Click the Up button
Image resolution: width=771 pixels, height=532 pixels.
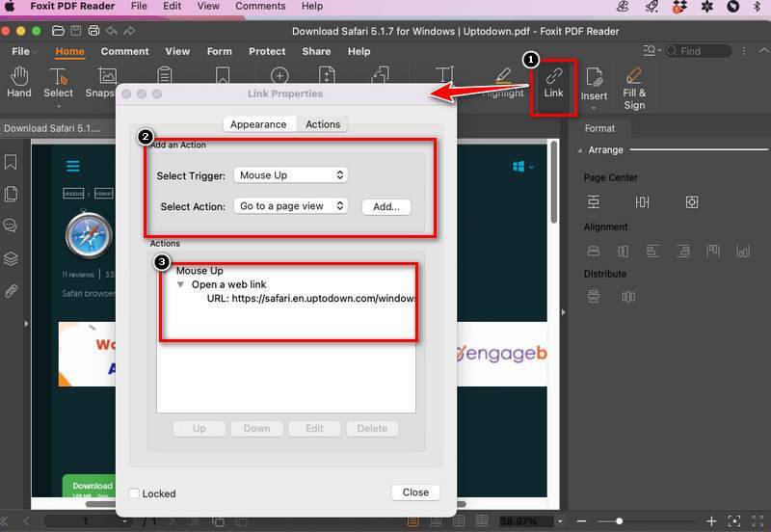(199, 428)
